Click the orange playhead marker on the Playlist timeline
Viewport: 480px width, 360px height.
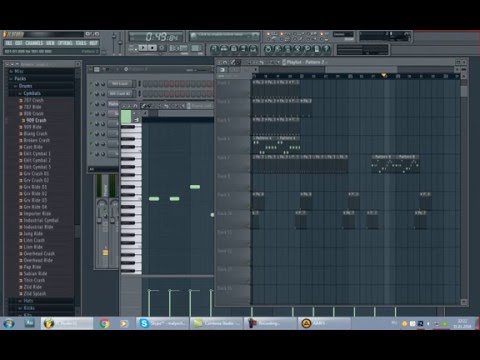pyautogui.click(x=384, y=75)
